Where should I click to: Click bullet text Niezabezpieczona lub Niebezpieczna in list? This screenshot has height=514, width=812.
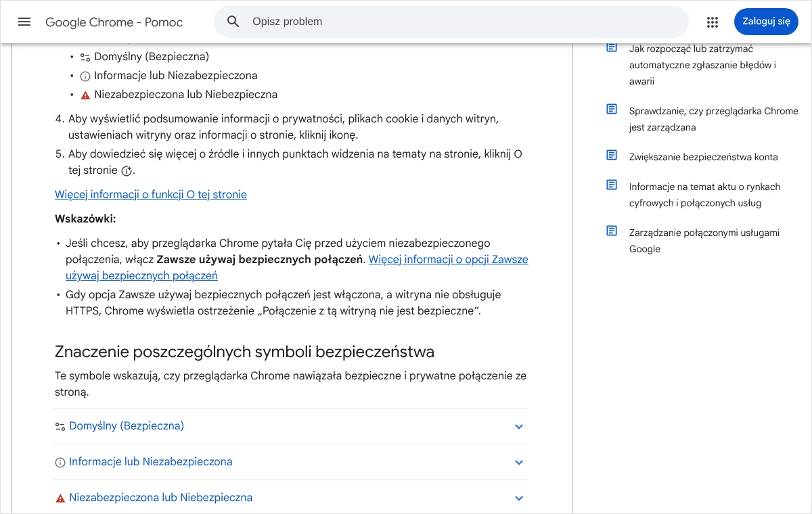[186, 95]
